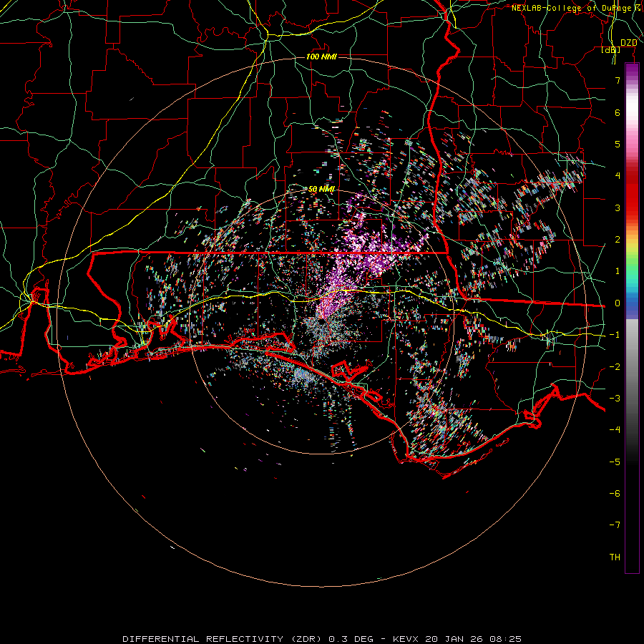This screenshot has height=644, width=644.
Task: Click the 7 value on the legend
Action: click(618, 80)
